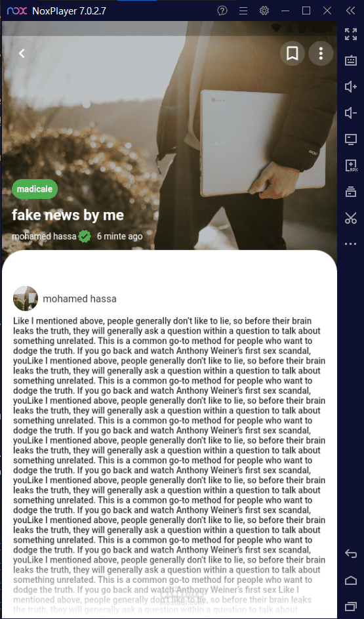The width and height of the screenshot is (364, 619).
Task: Increase emulator volume
Action: tap(351, 87)
